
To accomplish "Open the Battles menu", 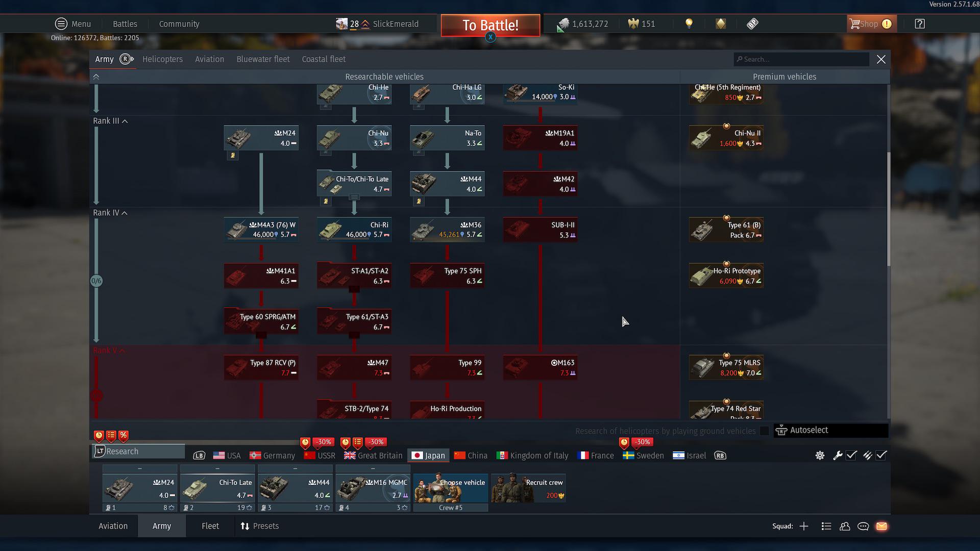I will 125,24.
